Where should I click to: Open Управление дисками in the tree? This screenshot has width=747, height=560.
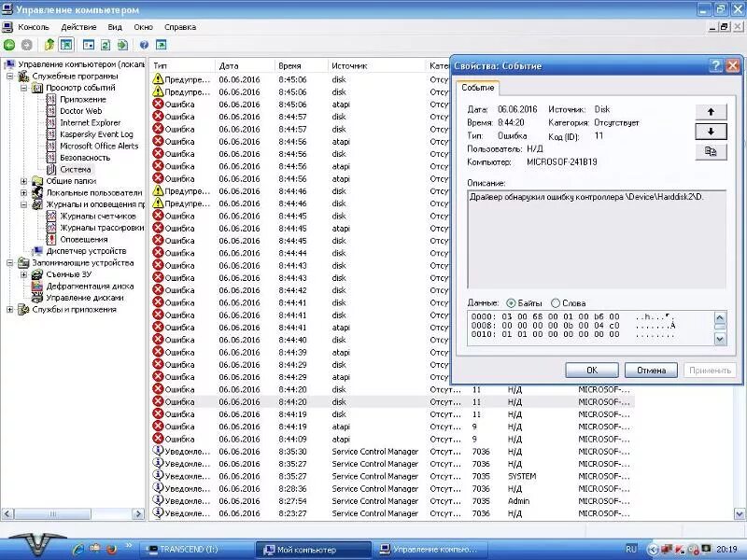[84, 298]
